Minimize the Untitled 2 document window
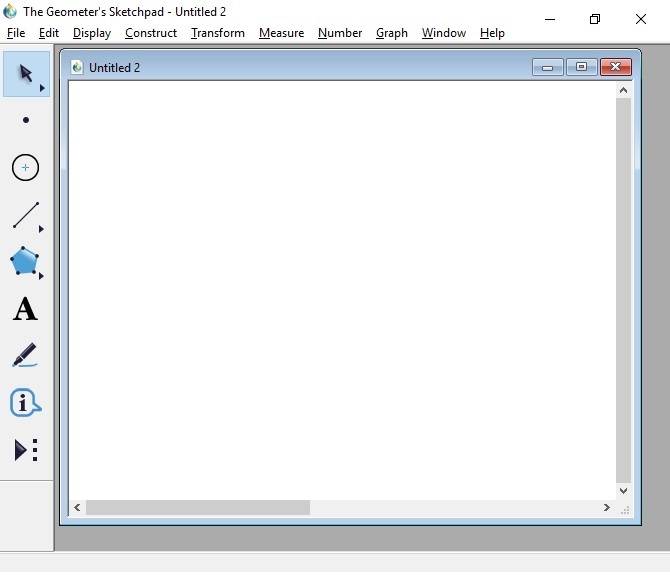Screen dimensions: 670x575 547,68
